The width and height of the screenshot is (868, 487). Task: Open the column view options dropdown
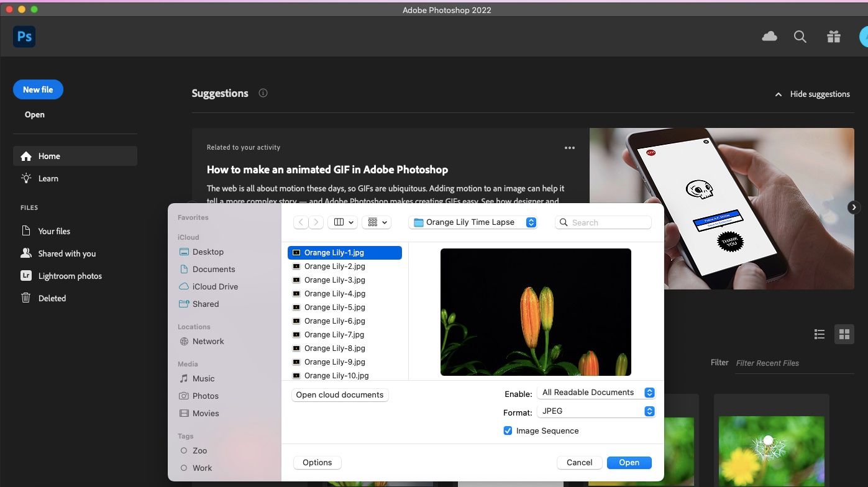343,222
